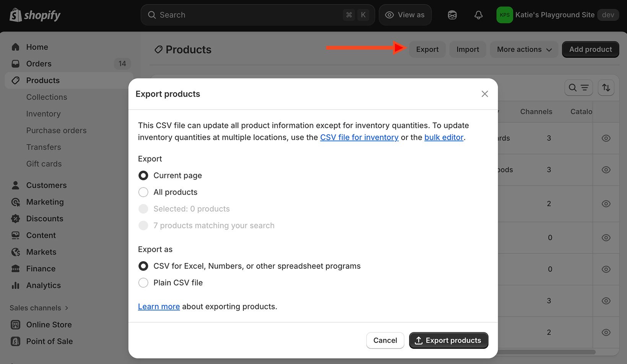The image size is (627, 364).
Task: Open the Discounts section icon
Action: coord(15,218)
